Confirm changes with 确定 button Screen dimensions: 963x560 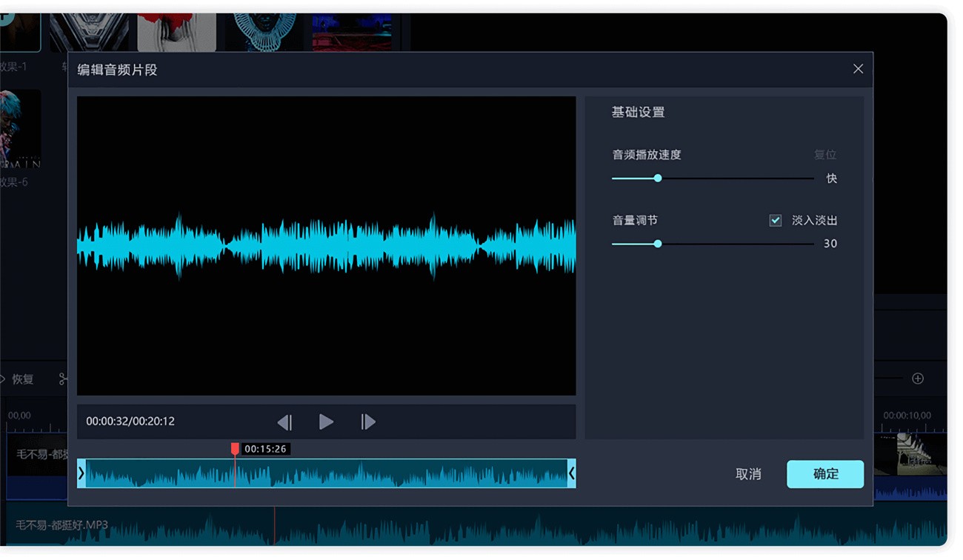point(825,474)
